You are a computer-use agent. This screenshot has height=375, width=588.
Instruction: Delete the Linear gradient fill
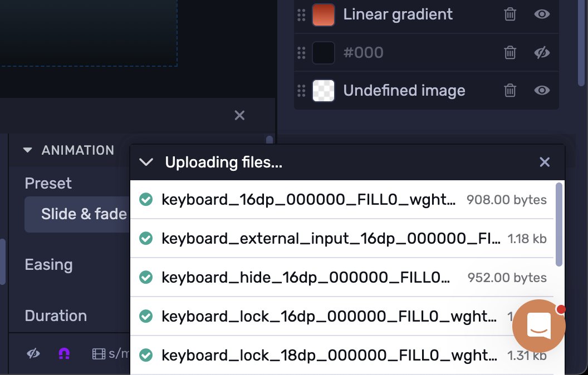(x=510, y=14)
